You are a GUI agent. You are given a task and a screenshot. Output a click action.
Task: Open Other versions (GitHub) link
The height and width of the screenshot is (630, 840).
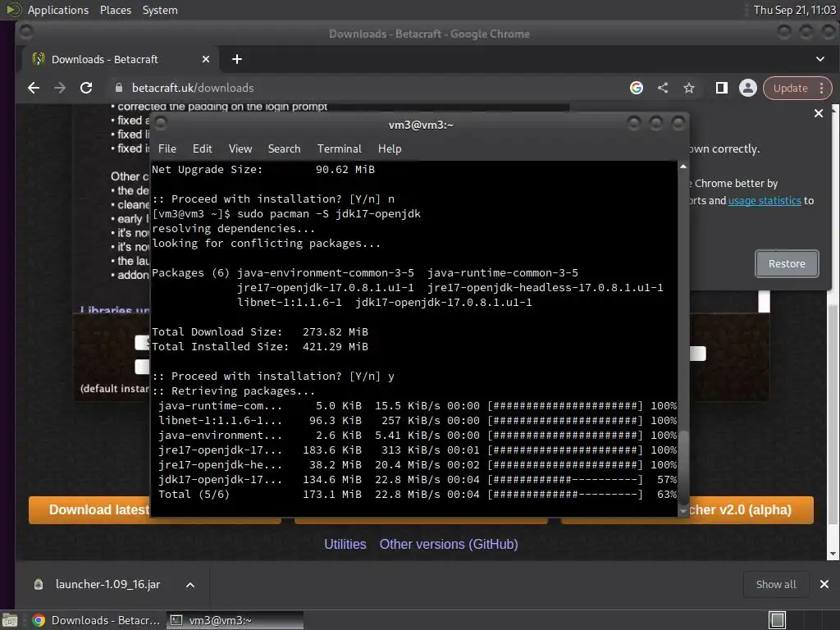[449, 545]
